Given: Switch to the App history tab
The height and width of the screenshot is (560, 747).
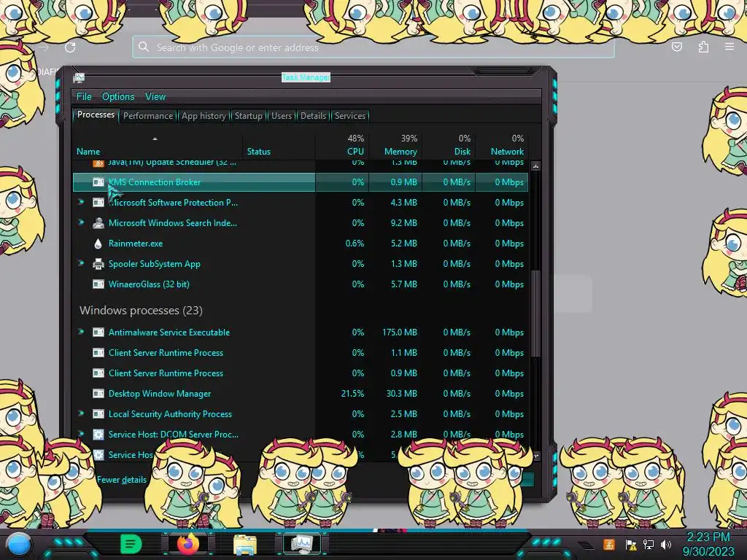Looking at the screenshot, I should click(x=204, y=116).
